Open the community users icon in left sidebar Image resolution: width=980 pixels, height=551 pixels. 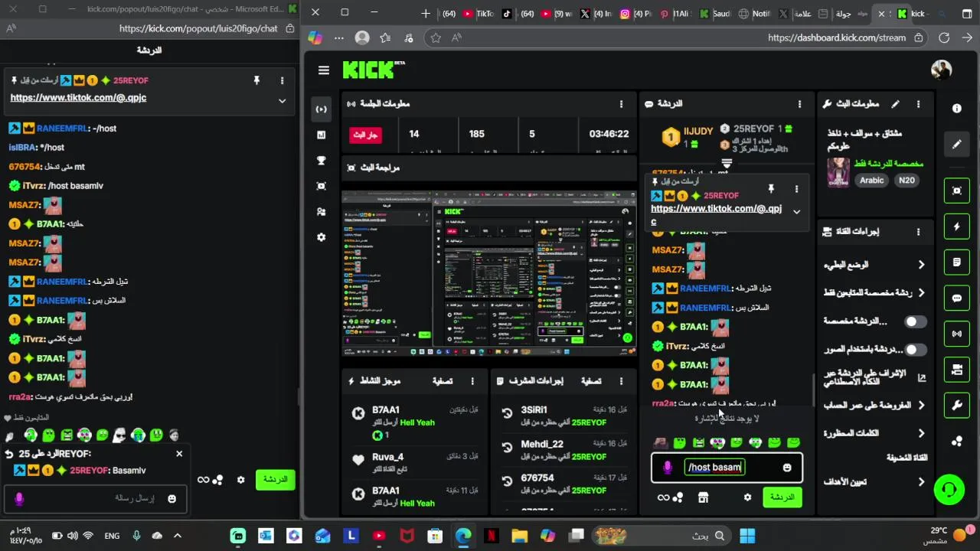tap(322, 212)
